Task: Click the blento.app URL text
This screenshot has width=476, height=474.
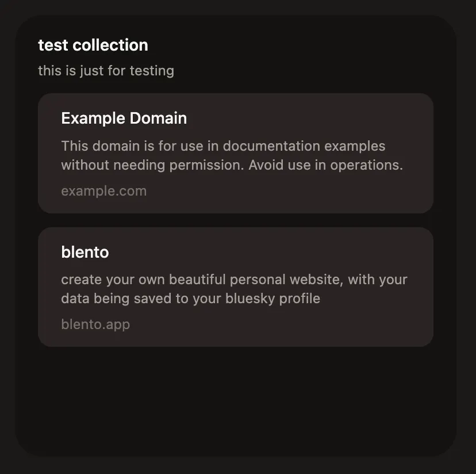Action: pyautogui.click(x=95, y=324)
